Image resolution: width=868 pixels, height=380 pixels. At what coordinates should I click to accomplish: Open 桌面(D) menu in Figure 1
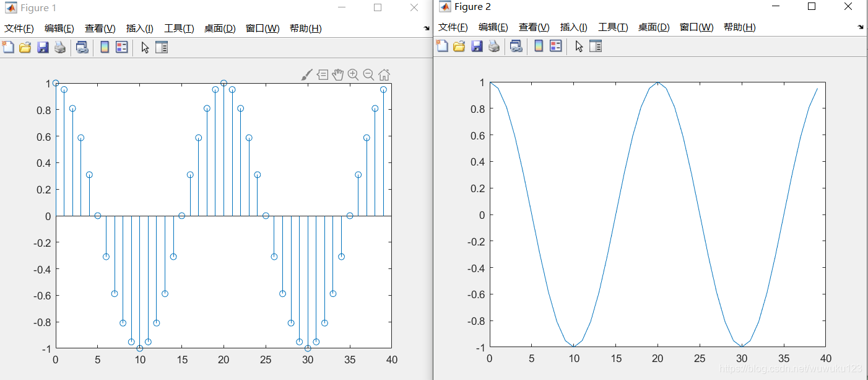(x=220, y=29)
